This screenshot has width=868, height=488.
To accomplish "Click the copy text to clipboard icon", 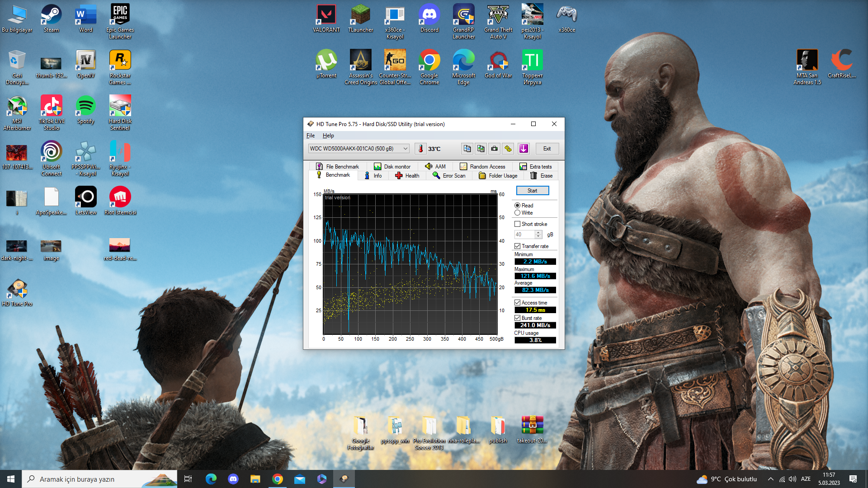I will 467,149.
